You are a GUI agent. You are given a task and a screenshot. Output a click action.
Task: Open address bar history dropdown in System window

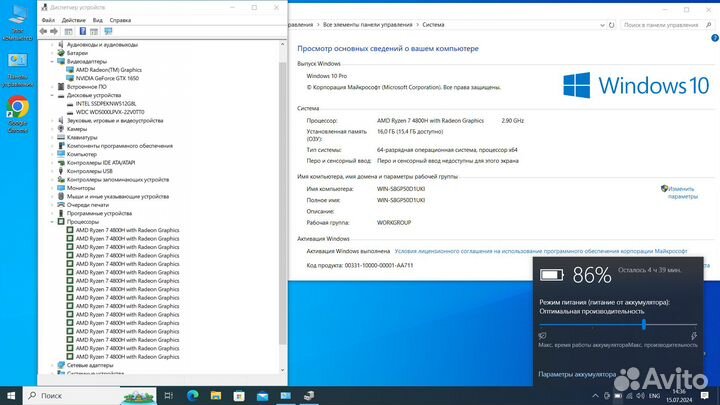coord(602,25)
